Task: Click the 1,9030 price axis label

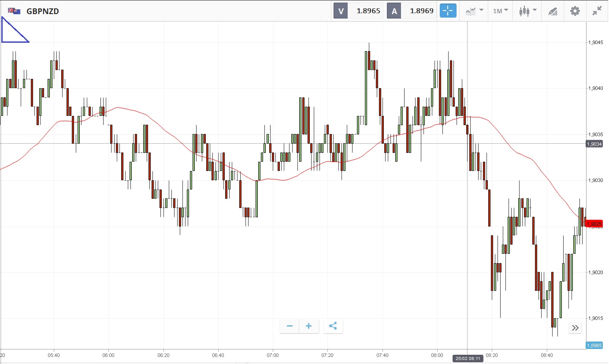Action: point(595,180)
